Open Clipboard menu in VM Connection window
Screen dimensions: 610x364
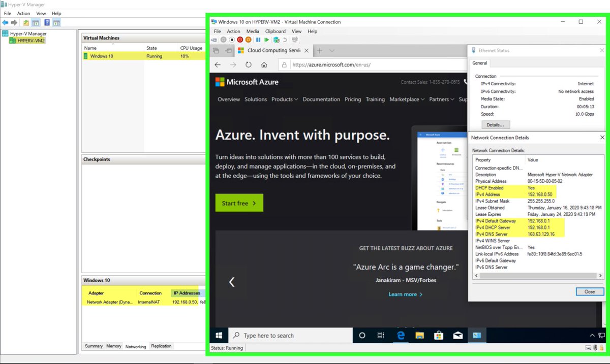[x=276, y=31]
